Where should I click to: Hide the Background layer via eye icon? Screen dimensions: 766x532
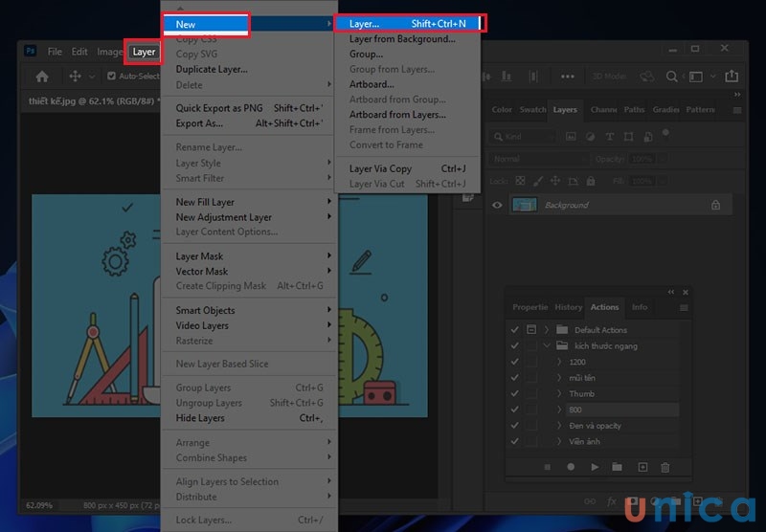click(x=497, y=205)
